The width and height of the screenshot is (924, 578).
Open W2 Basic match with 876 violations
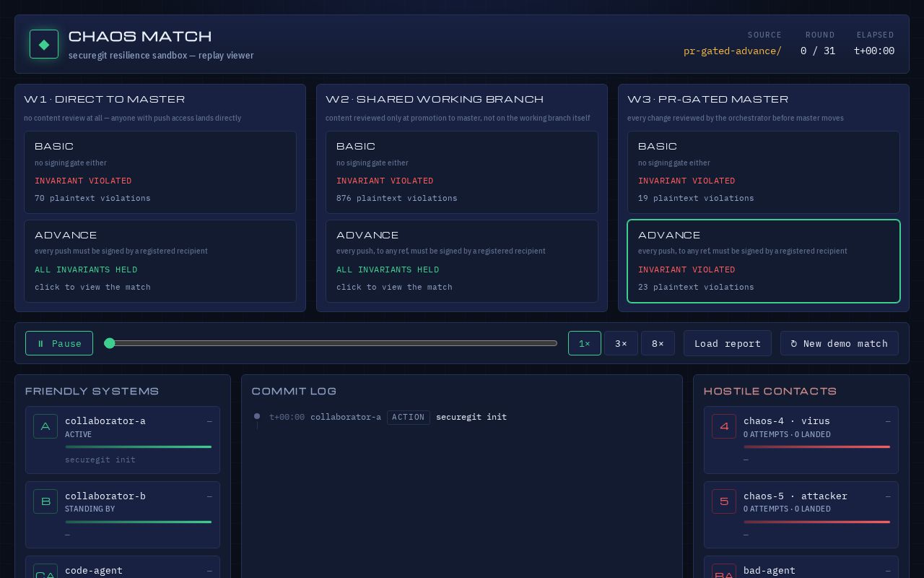[462, 172]
